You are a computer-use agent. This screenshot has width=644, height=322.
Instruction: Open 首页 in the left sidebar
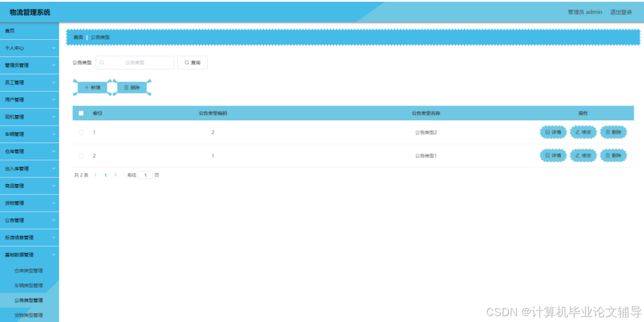click(x=29, y=30)
